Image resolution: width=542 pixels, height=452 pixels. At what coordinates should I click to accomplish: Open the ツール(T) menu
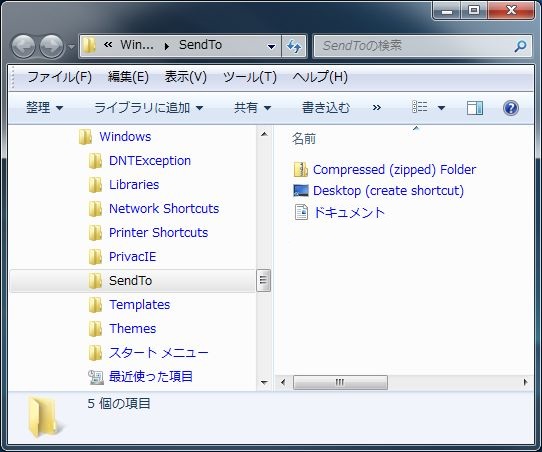point(250,77)
